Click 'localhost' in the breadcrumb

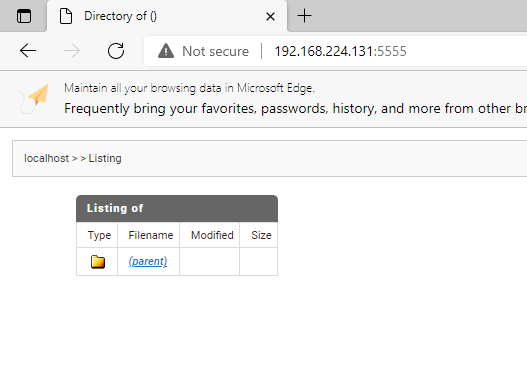(46, 158)
